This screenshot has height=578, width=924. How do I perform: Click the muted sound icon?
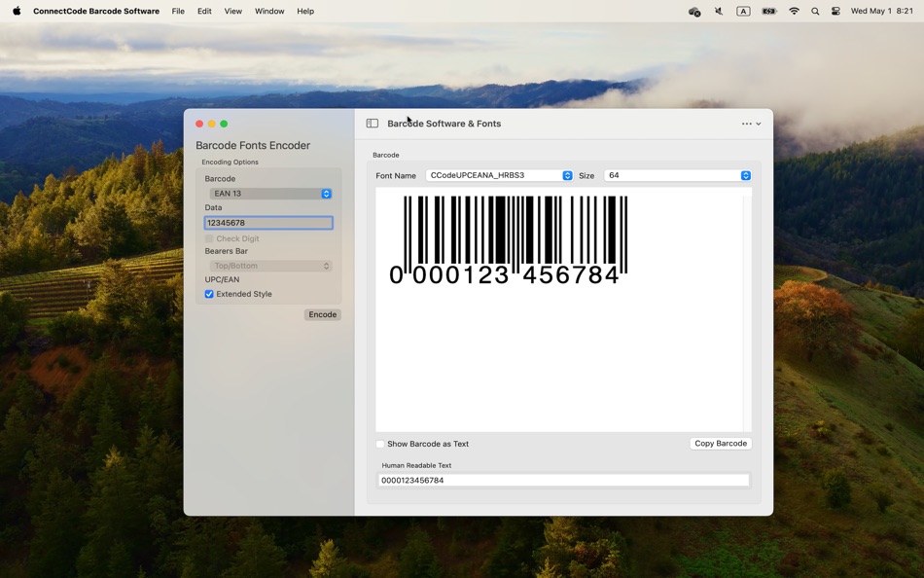click(719, 12)
